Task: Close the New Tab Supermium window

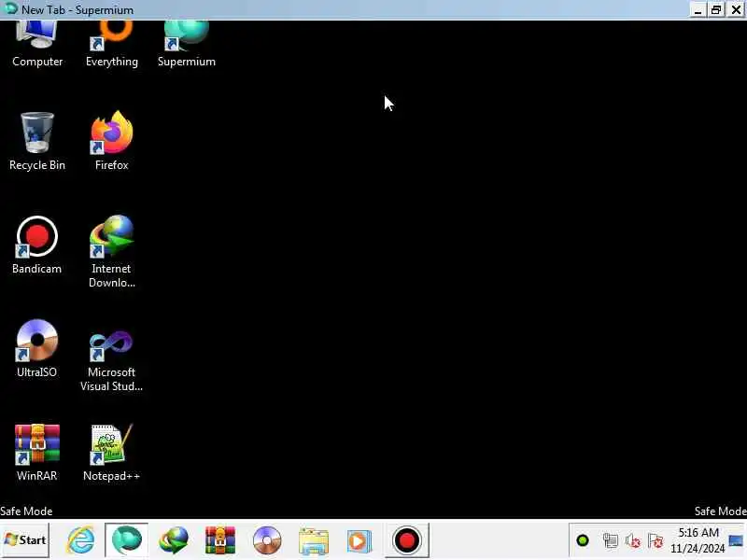Action: coord(736,10)
